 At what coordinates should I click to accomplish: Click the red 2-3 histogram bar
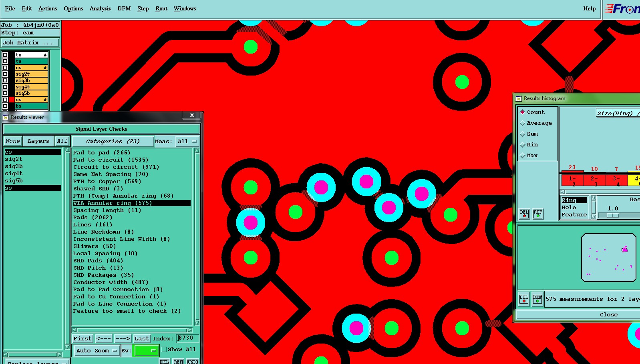click(595, 180)
